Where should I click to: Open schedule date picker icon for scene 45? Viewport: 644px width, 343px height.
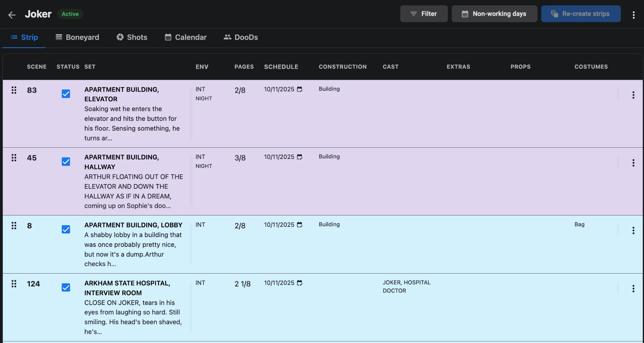click(300, 157)
